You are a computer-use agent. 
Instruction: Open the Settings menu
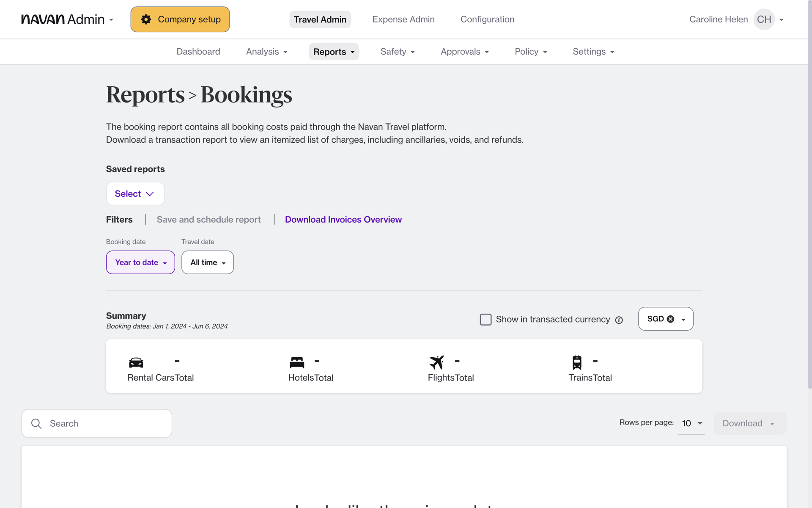click(x=593, y=52)
